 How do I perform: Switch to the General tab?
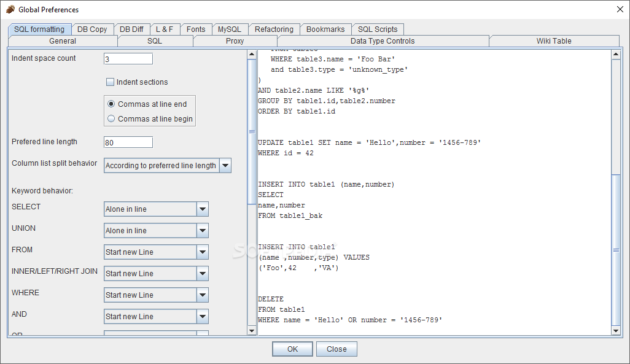(x=63, y=41)
